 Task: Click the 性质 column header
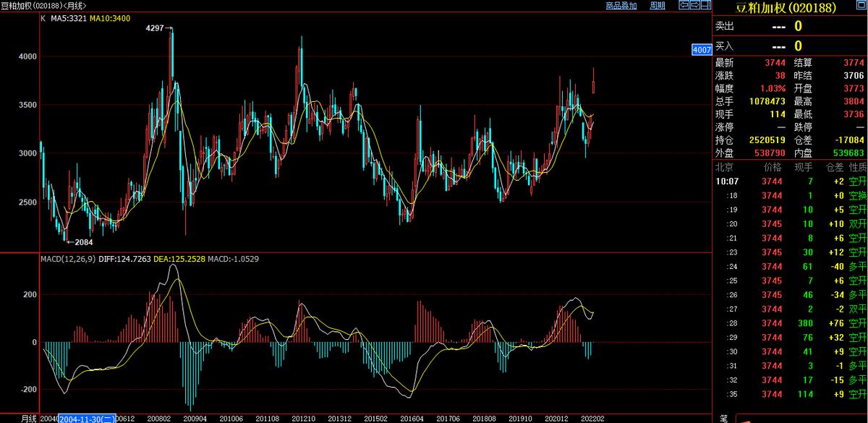(857, 167)
